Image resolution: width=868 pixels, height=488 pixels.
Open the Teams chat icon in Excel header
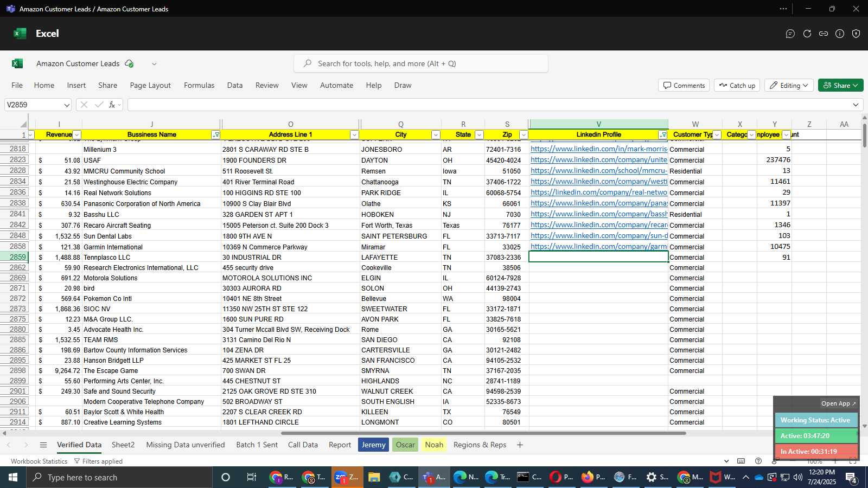coord(790,34)
